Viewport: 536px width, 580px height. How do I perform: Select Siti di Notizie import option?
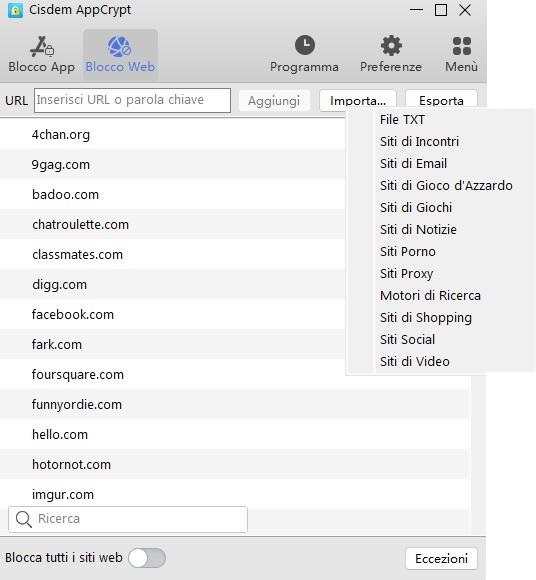pos(418,229)
